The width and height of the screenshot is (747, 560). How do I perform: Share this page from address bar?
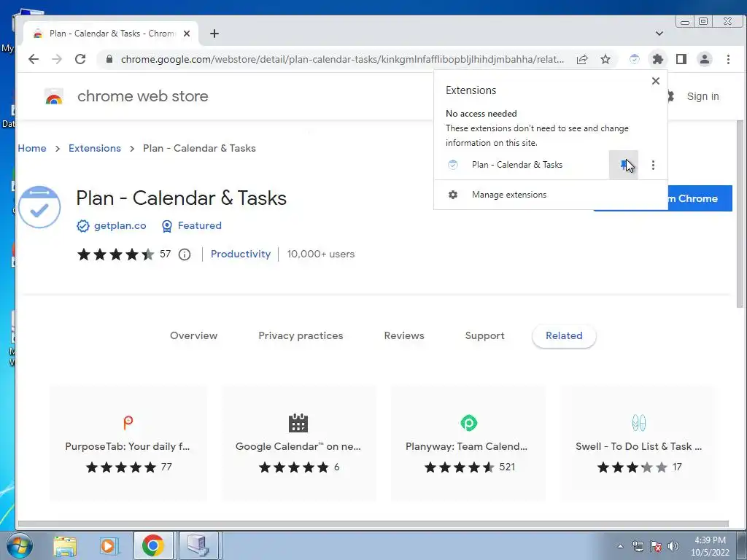[581, 59]
